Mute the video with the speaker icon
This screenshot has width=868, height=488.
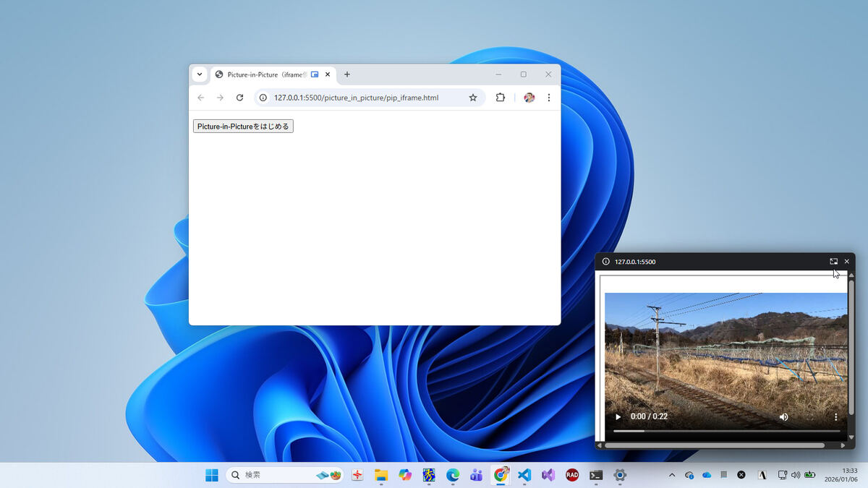pos(783,416)
